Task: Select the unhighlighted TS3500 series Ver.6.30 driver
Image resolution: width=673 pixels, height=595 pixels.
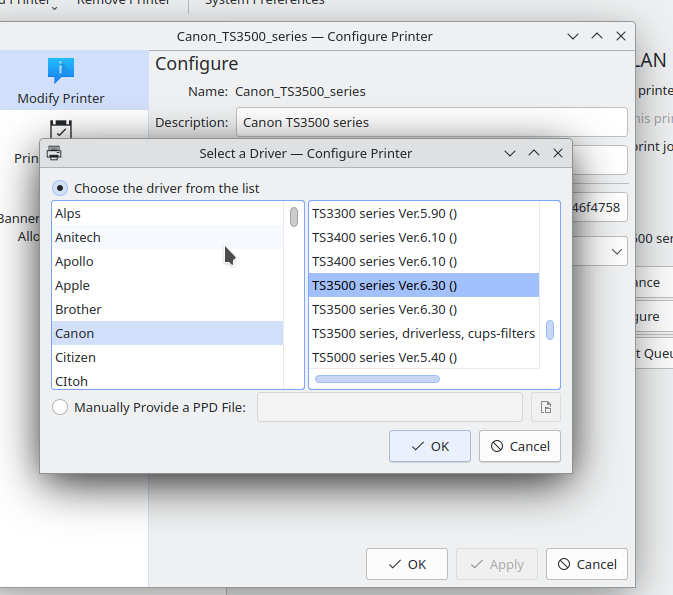Action: click(x=424, y=310)
